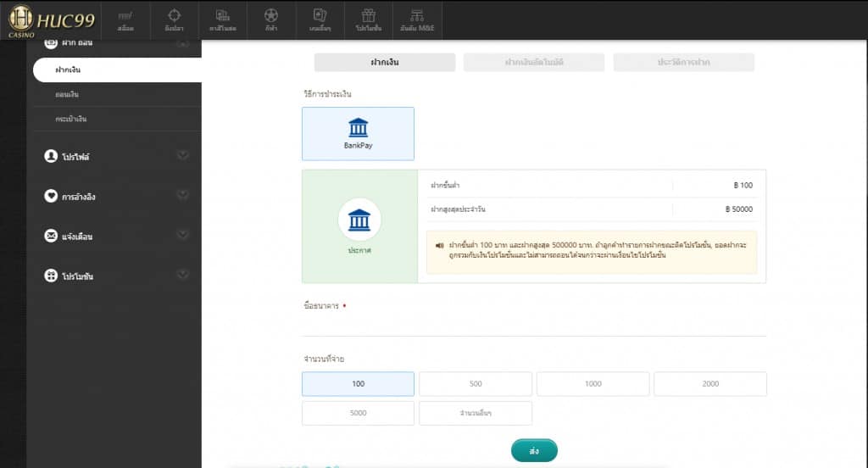Click the bank icon in the BankPay card
Image resolution: width=868 pixels, height=468 pixels.
point(359,127)
